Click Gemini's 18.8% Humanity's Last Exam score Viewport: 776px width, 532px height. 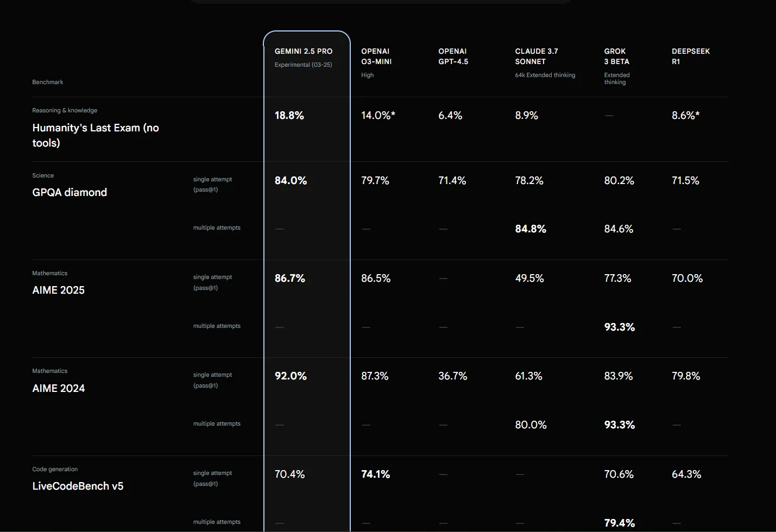pos(289,115)
